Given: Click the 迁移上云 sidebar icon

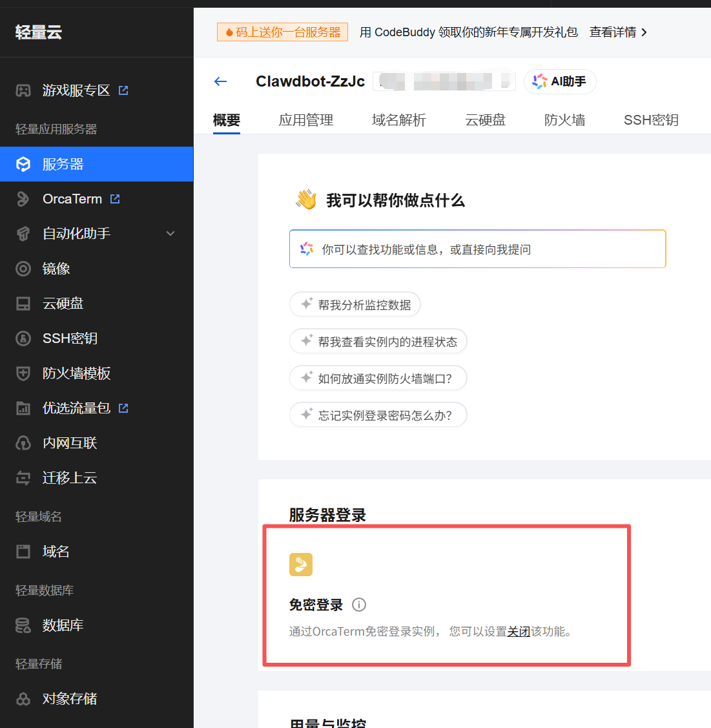Looking at the screenshot, I should click(x=23, y=478).
